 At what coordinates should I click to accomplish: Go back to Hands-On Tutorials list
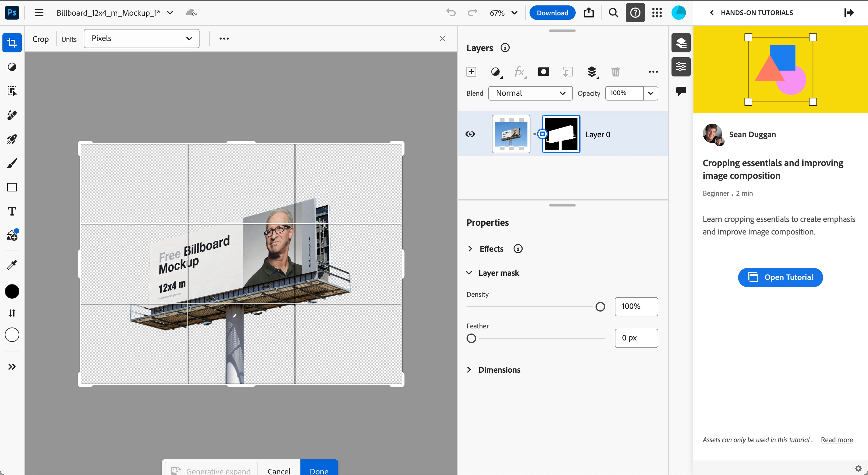(712, 13)
